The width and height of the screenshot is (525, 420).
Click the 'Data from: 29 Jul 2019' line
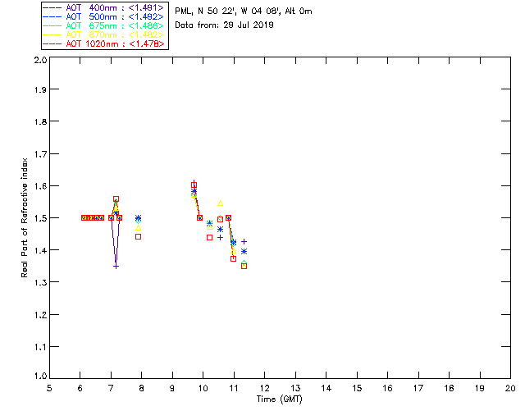click(x=224, y=25)
